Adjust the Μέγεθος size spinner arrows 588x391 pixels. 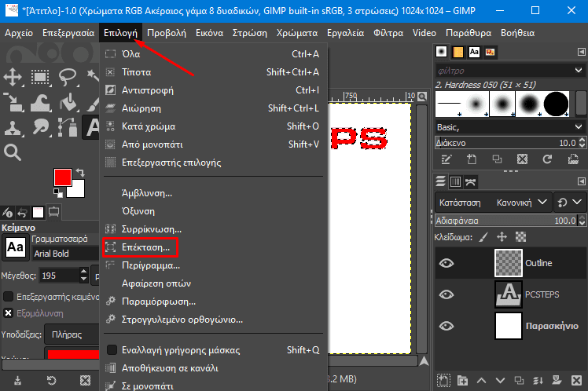84,276
